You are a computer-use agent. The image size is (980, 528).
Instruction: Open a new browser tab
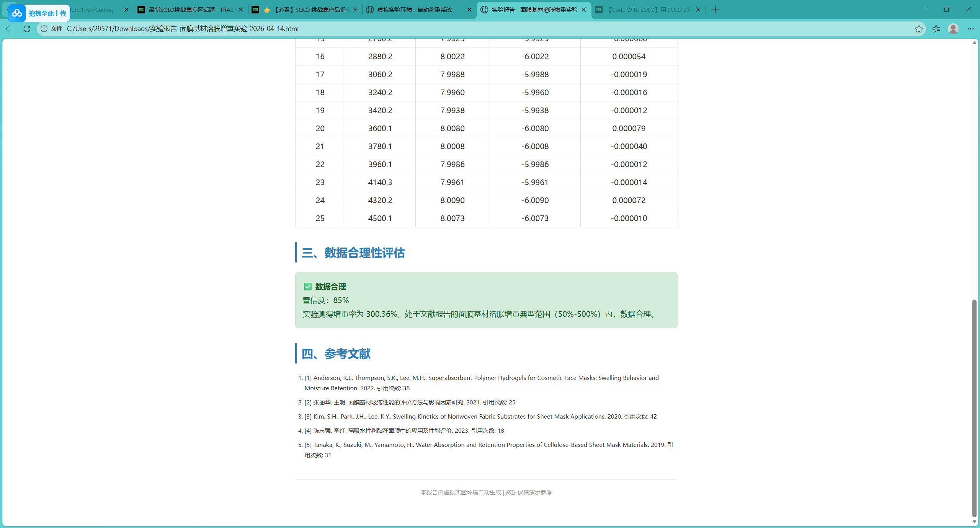point(715,10)
